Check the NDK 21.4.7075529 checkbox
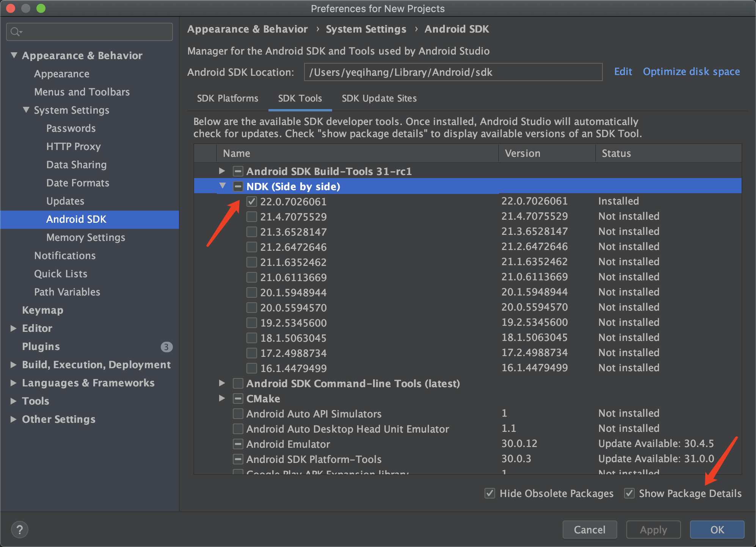Image resolution: width=756 pixels, height=547 pixels. click(252, 217)
